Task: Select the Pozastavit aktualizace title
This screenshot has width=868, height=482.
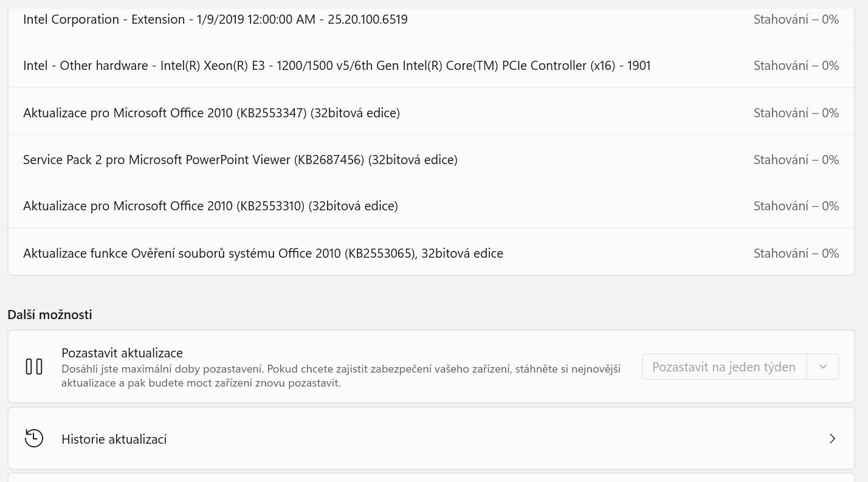Action: tap(122, 353)
